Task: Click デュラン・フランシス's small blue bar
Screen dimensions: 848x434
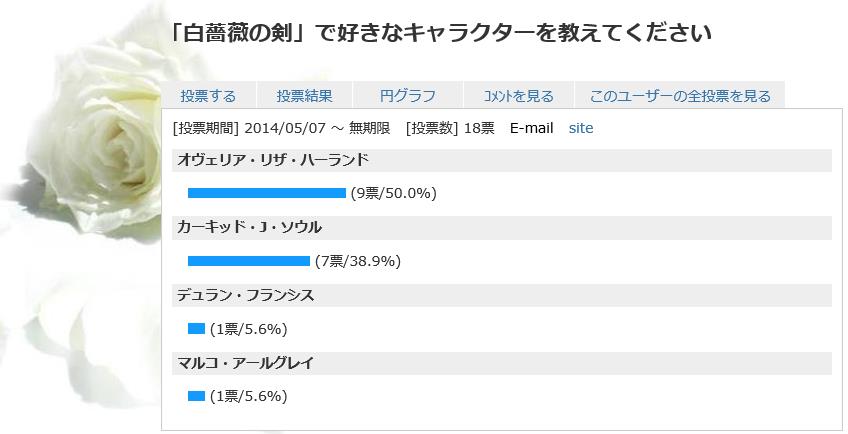Action: point(196,328)
